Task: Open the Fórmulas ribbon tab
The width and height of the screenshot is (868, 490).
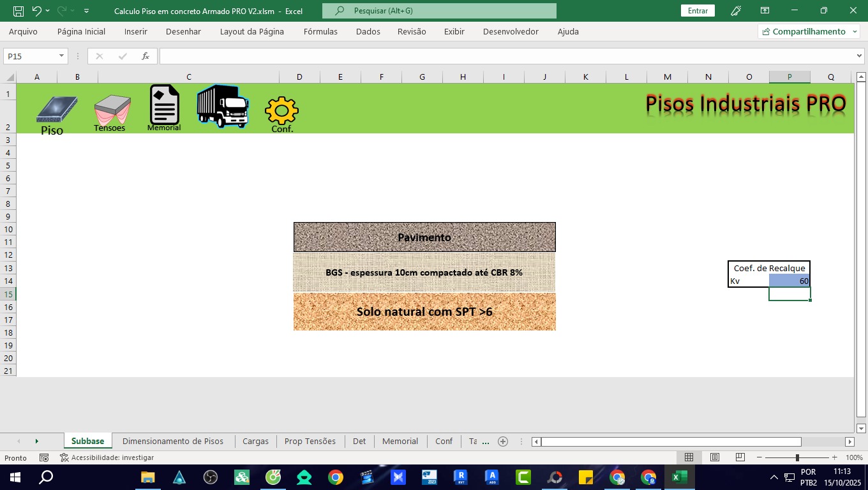Action: pyautogui.click(x=320, y=31)
